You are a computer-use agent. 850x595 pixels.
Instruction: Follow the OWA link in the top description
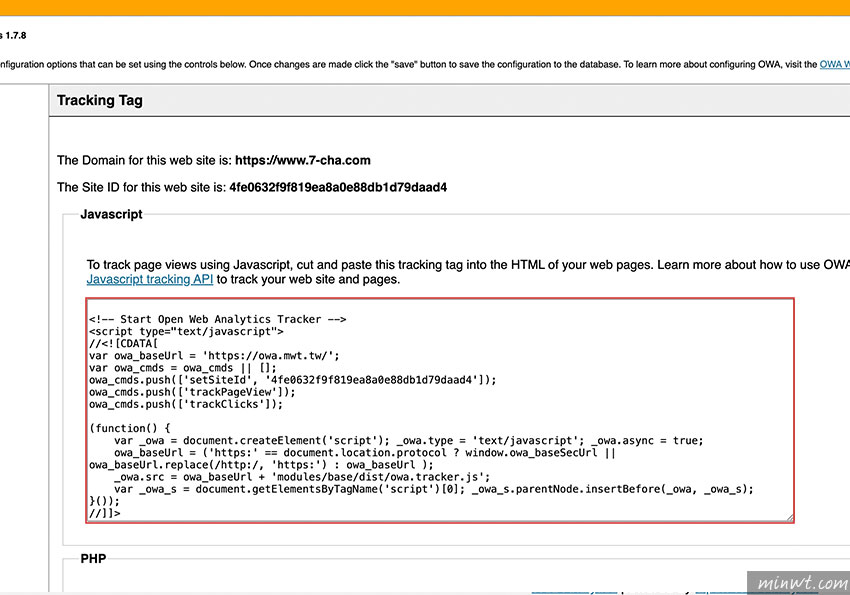pyautogui.click(x=834, y=64)
